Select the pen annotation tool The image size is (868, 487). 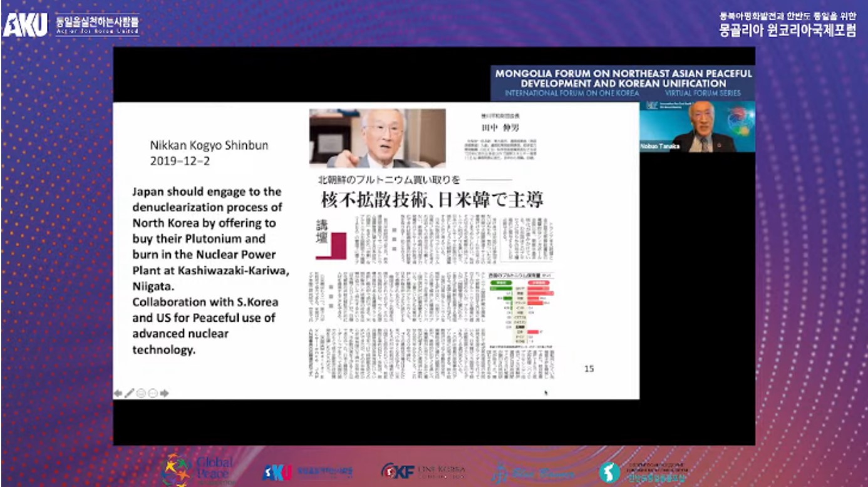tap(129, 393)
